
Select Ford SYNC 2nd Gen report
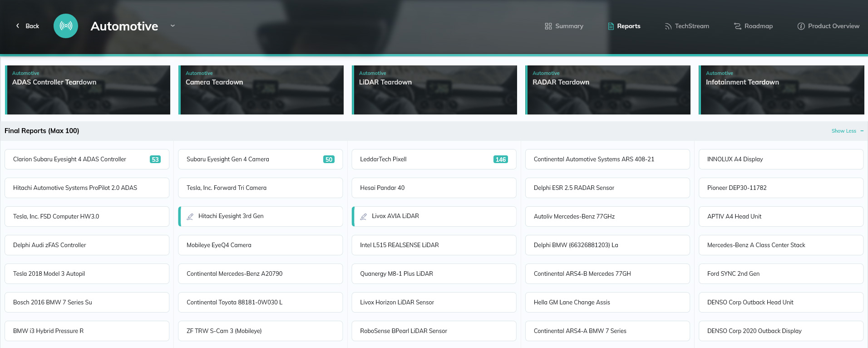coord(781,273)
